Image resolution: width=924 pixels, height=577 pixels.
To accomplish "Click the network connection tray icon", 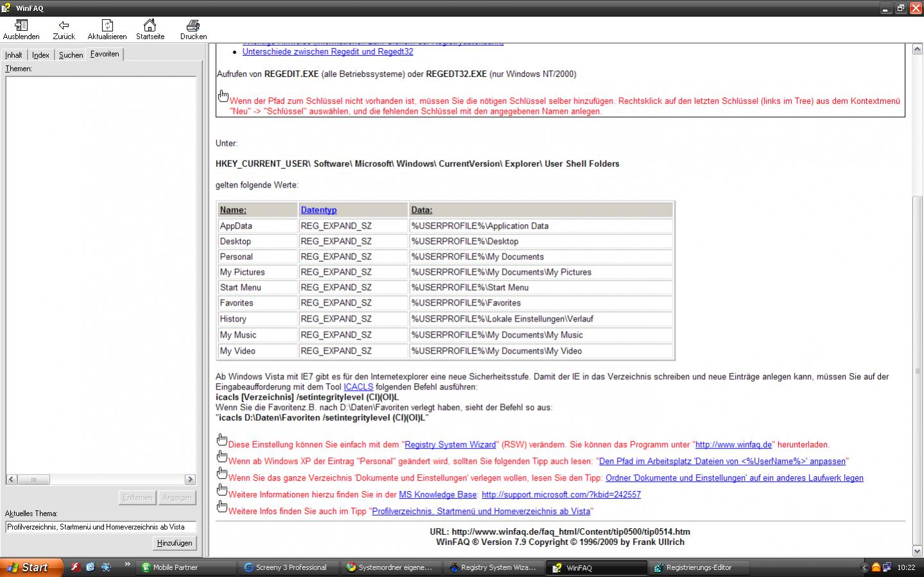I will (887, 567).
